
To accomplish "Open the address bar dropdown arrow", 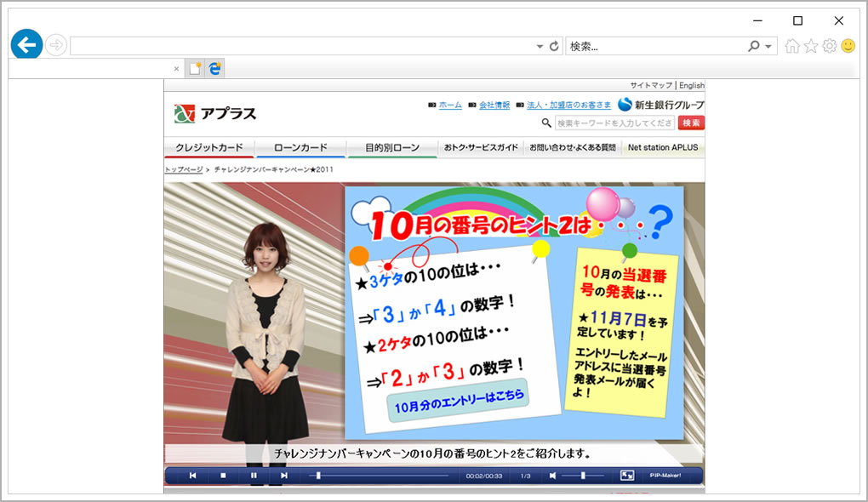I will 540,47.
